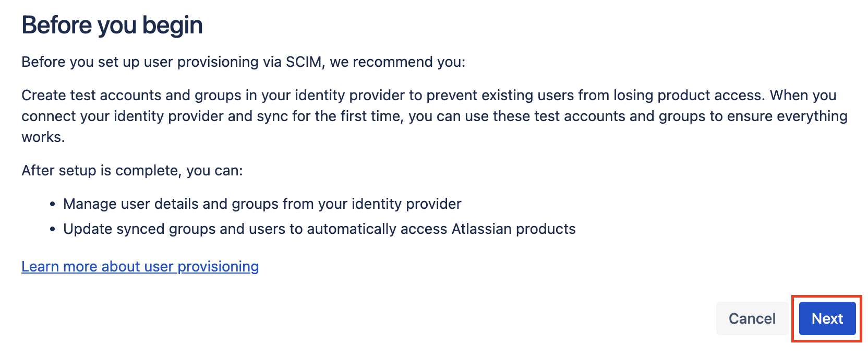868x355 pixels.
Task: Click the bullet about managing user details
Action: 262,204
